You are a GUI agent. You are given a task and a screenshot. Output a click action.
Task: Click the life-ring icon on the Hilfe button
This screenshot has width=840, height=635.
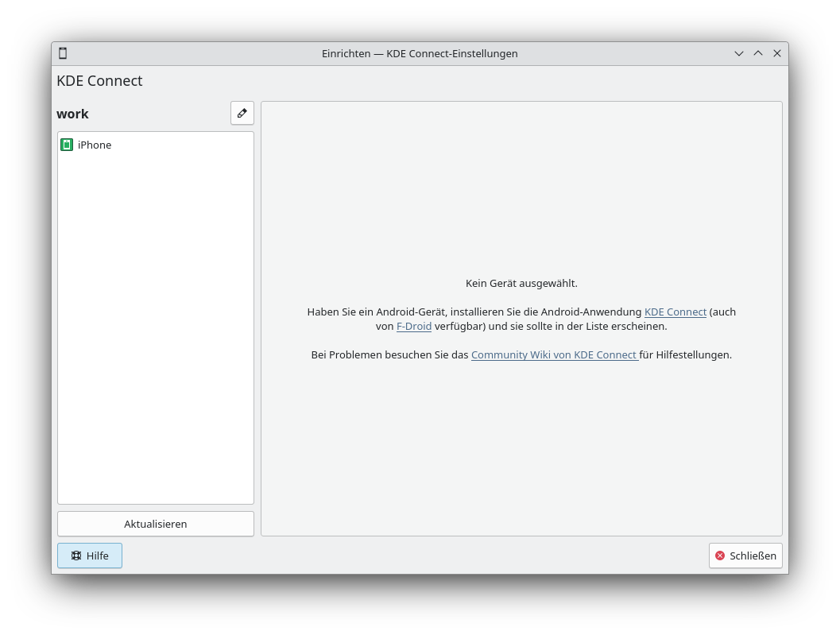click(x=75, y=556)
